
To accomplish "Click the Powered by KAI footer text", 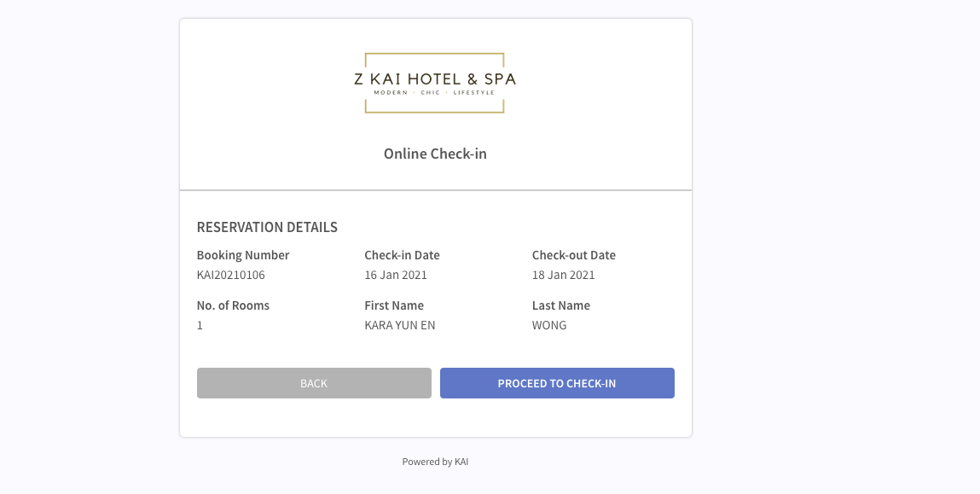I will [435, 462].
